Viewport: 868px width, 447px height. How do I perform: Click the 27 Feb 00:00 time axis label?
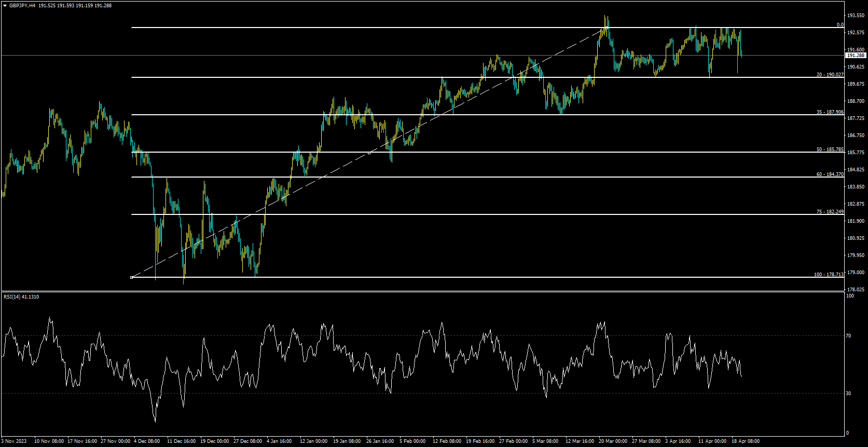(514, 441)
